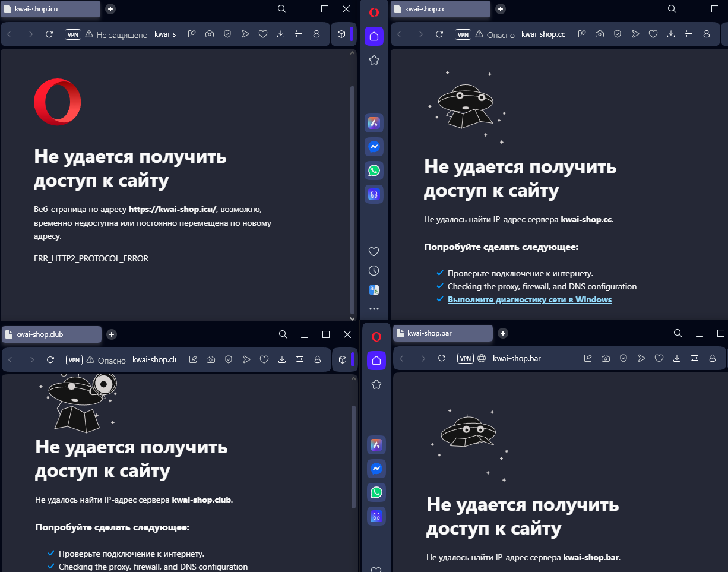Launch Aria AI in the kwai-shop.cc window sidebar
This screenshot has height=572, width=728.
374,123
